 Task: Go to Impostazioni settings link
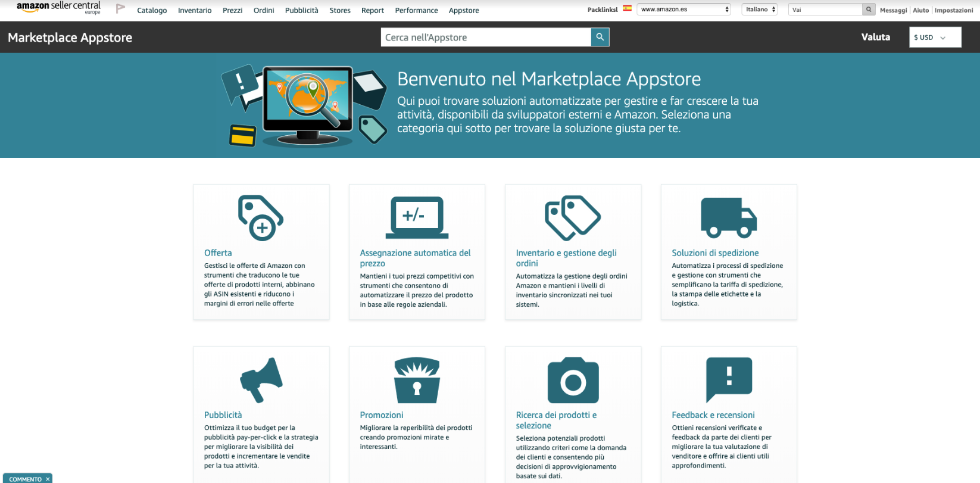954,10
